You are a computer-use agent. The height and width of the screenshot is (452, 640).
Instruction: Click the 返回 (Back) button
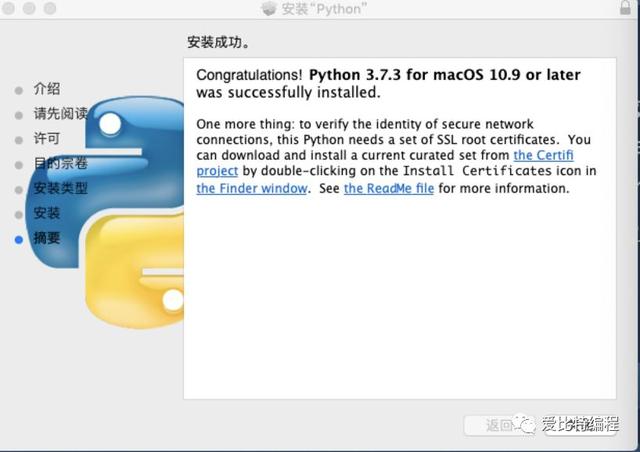tap(499, 425)
